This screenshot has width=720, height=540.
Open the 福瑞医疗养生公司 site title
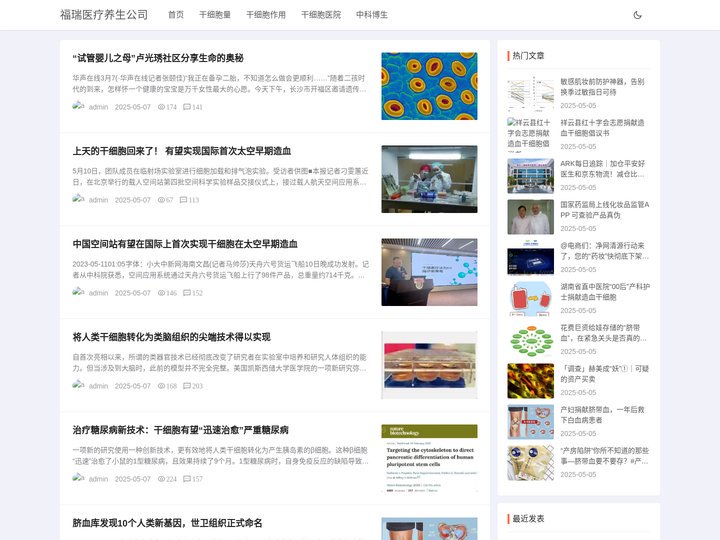coord(104,15)
